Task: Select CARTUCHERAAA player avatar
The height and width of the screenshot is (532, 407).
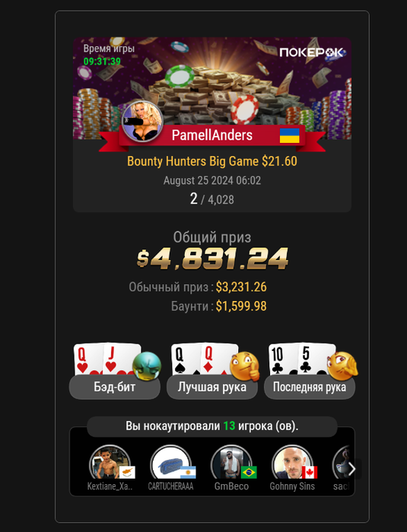Action: pos(170,463)
